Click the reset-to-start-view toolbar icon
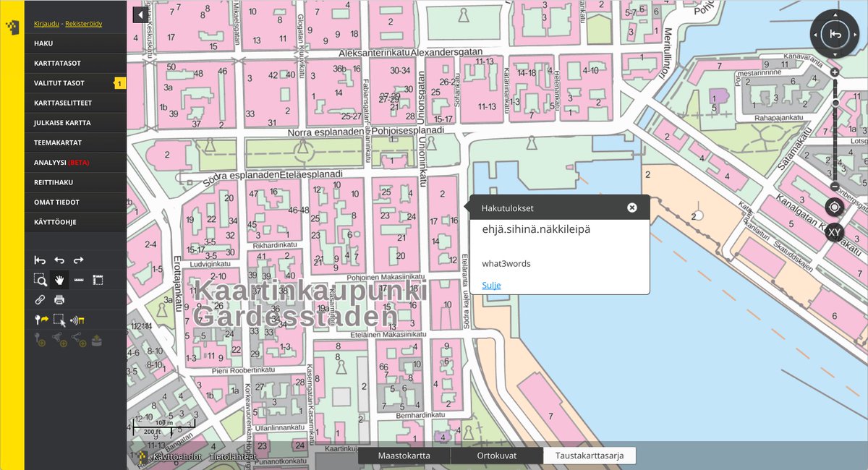This screenshot has width=868, height=470. pos(41,260)
